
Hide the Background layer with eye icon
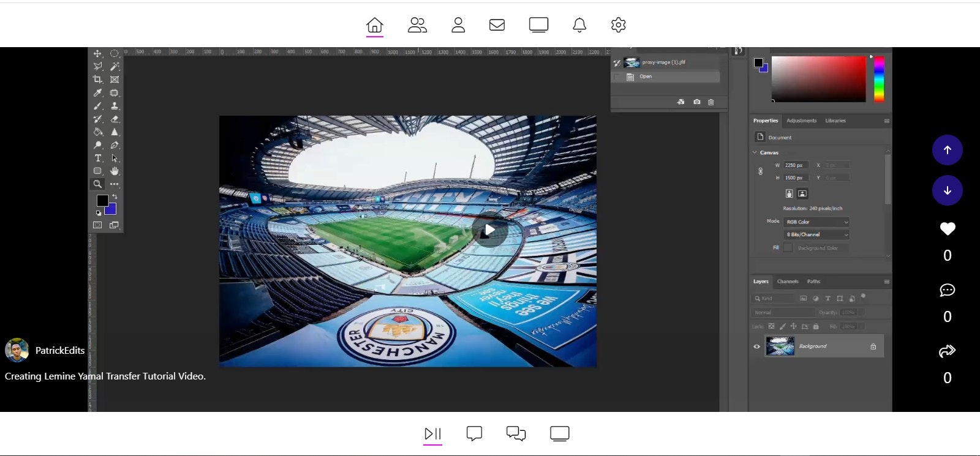tap(756, 346)
